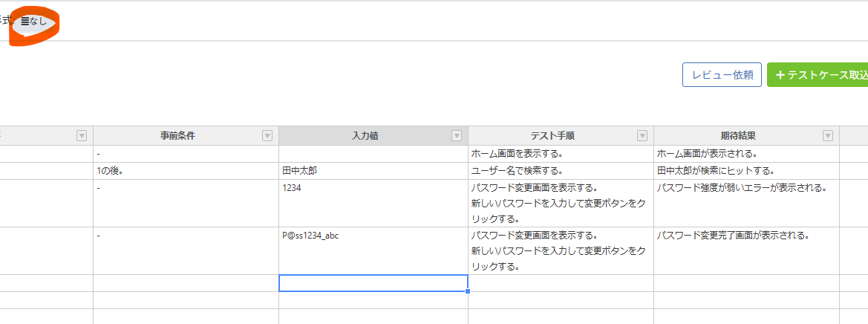Open the 事前条件 column filter arrow
Screen dimensions: 868x324
(x=267, y=136)
